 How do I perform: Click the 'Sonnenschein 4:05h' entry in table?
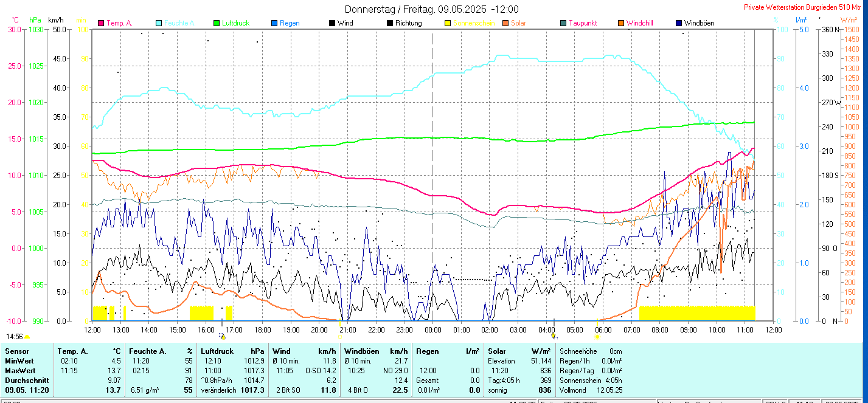point(590,380)
